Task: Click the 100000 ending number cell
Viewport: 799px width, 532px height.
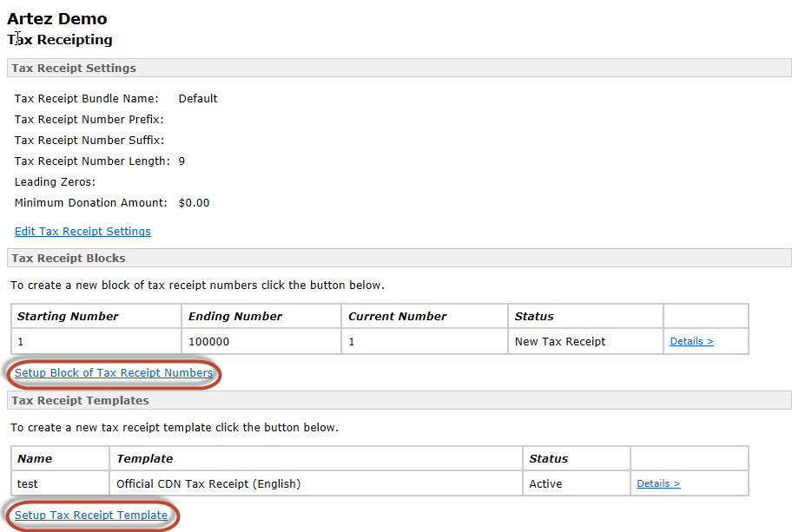Action: pos(208,342)
